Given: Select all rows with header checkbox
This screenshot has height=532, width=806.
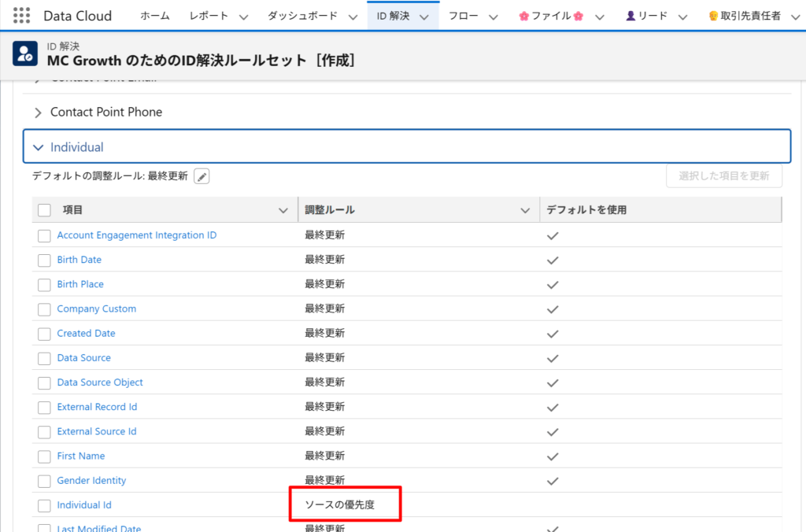Looking at the screenshot, I should (x=44, y=209).
